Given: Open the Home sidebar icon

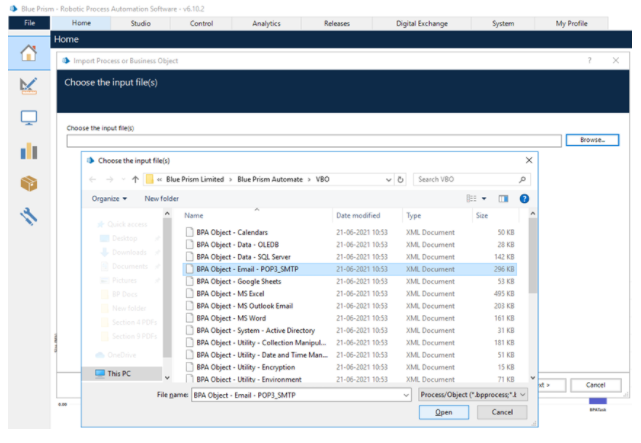Looking at the screenshot, I should point(29,53).
